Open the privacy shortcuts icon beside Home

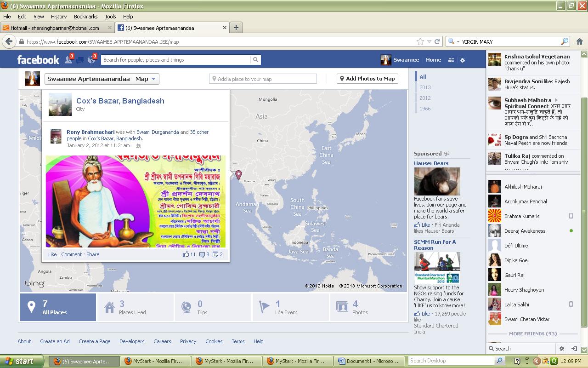click(x=451, y=60)
